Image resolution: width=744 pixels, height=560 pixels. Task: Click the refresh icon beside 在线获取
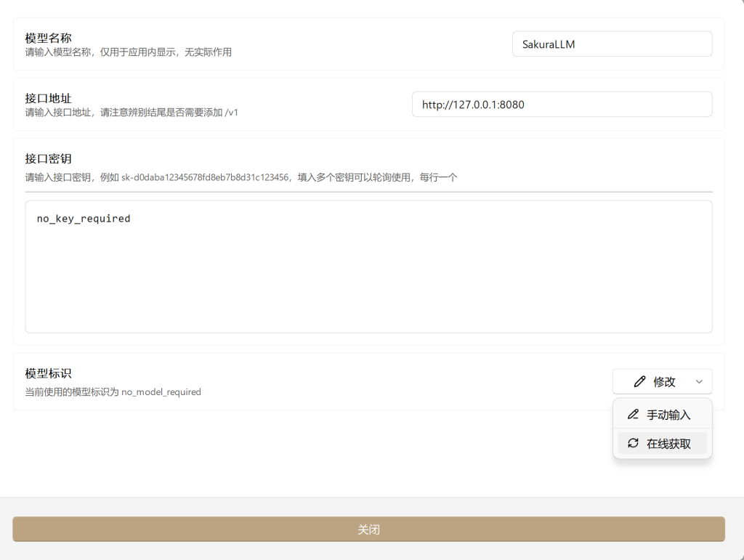[633, 443]
